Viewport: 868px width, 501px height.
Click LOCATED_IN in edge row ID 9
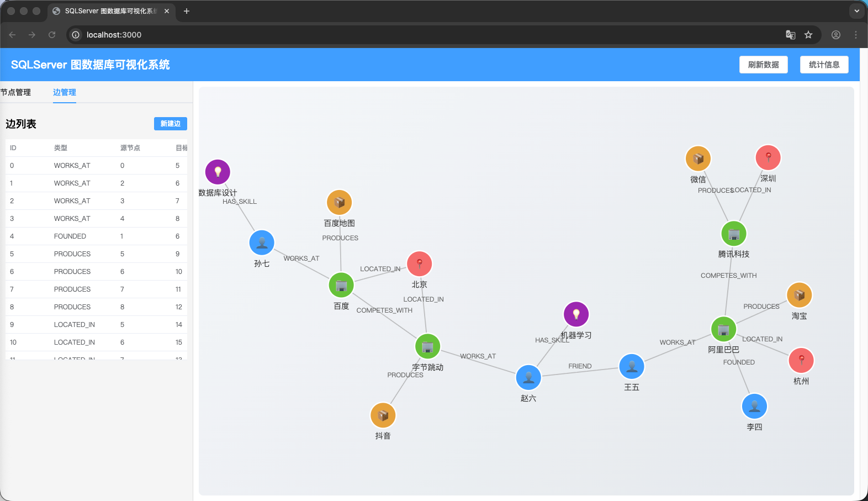[75, 325]
